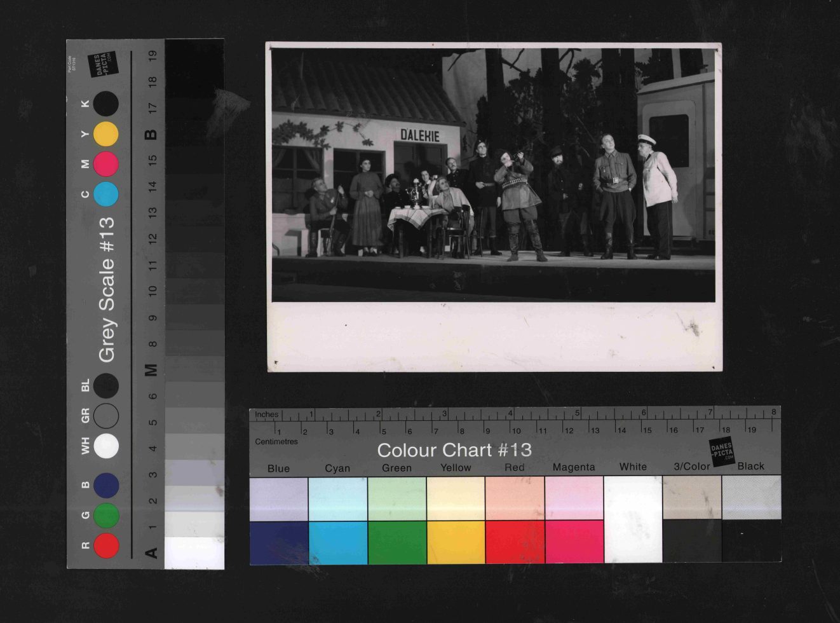Select the cyan C circle on grey scale card

pos(106,194)
